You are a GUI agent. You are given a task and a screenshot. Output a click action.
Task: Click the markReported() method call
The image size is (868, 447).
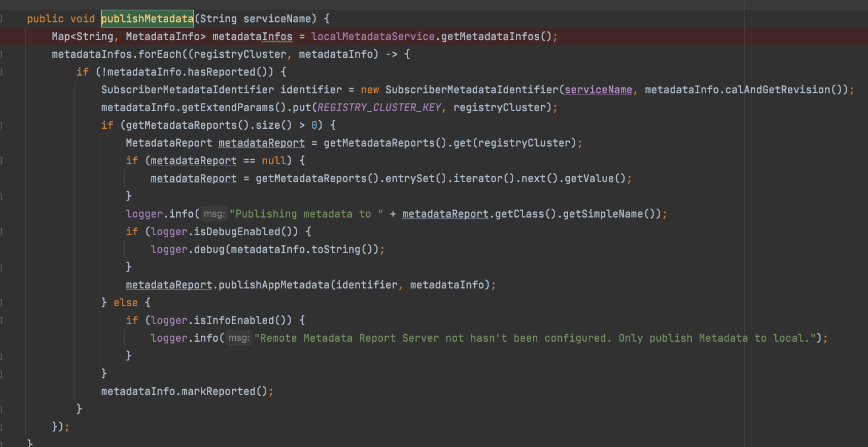coord(225,391)
